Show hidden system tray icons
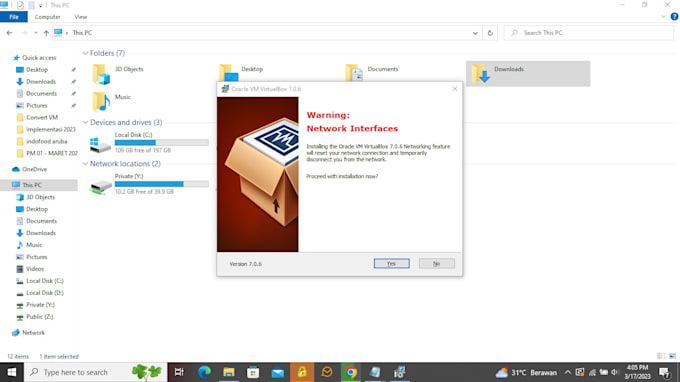 (568, 372)
